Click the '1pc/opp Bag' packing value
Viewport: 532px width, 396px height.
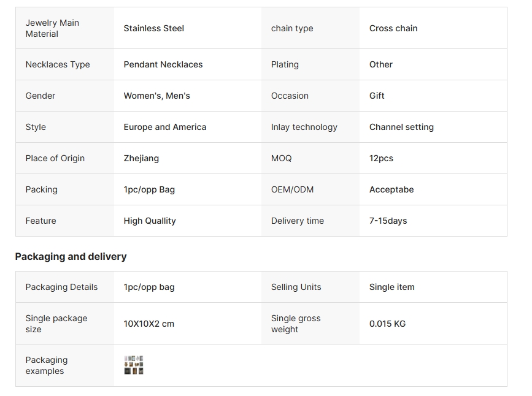pos(149,189)
